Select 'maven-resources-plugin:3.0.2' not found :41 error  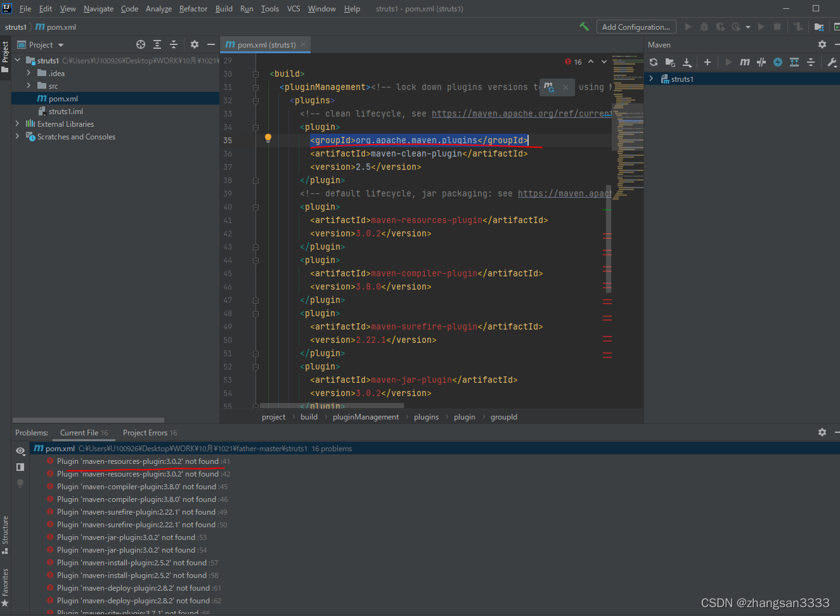point(138,461)
